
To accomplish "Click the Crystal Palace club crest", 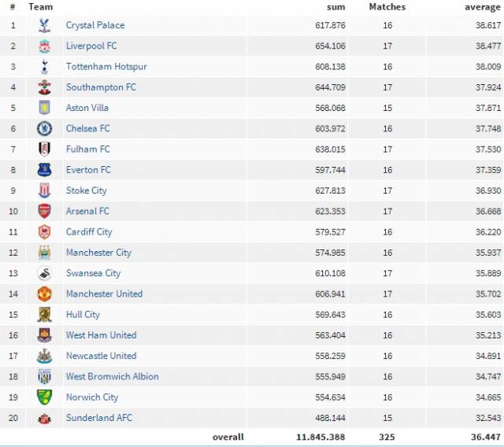I will click(x=44, y=25).
